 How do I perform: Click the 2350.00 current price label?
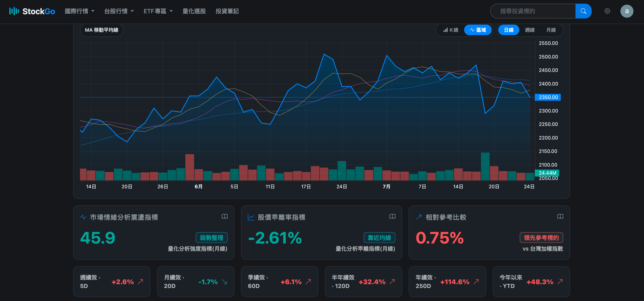(548, 97)
